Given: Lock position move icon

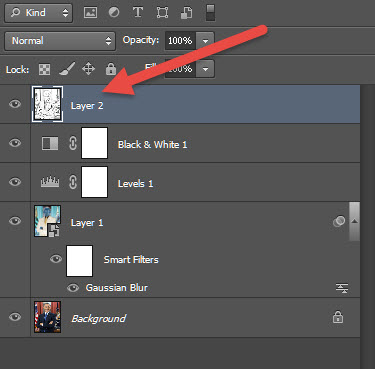Looking at the screenshot, I should click(x=88, y=69).
